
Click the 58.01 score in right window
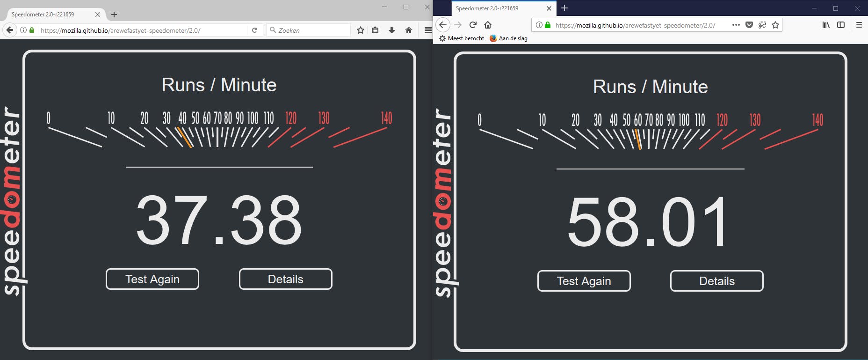pyautogui.click(x=648, y=222)
